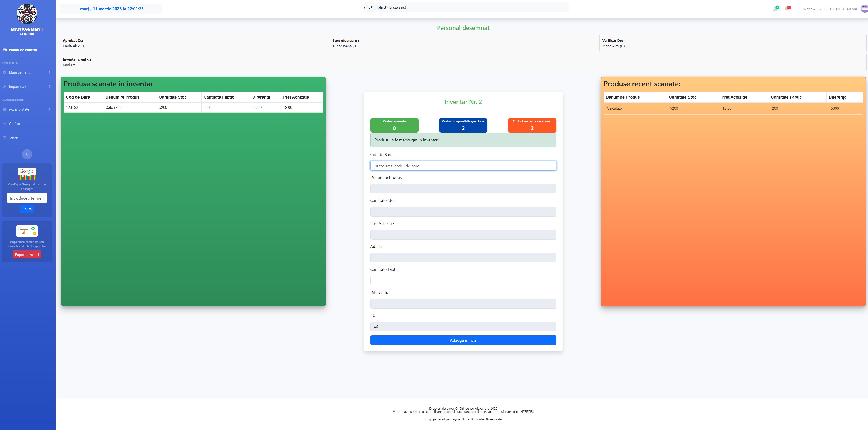
Task: Expand the Import date submenu
Action: click(x=50, y=86)
